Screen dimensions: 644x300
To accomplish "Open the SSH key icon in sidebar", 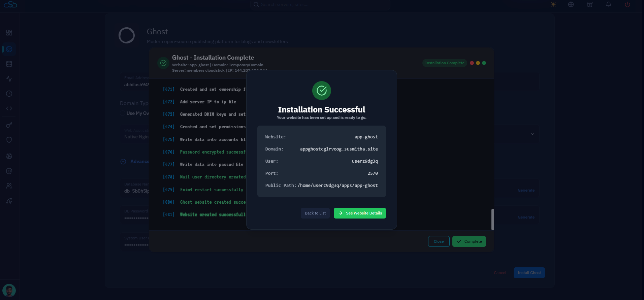I will (9, 125).
